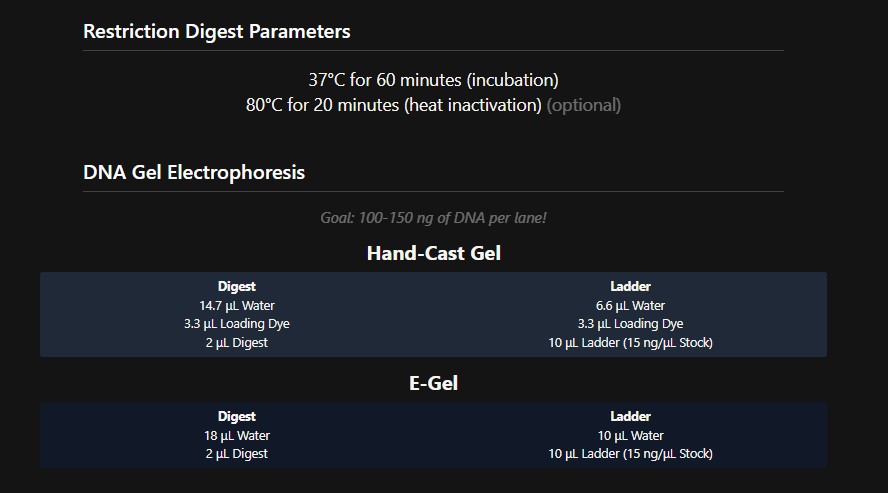Click the Hand-Cast Gel title
This screenshot has height=493, width=888.
pos(433,253)
